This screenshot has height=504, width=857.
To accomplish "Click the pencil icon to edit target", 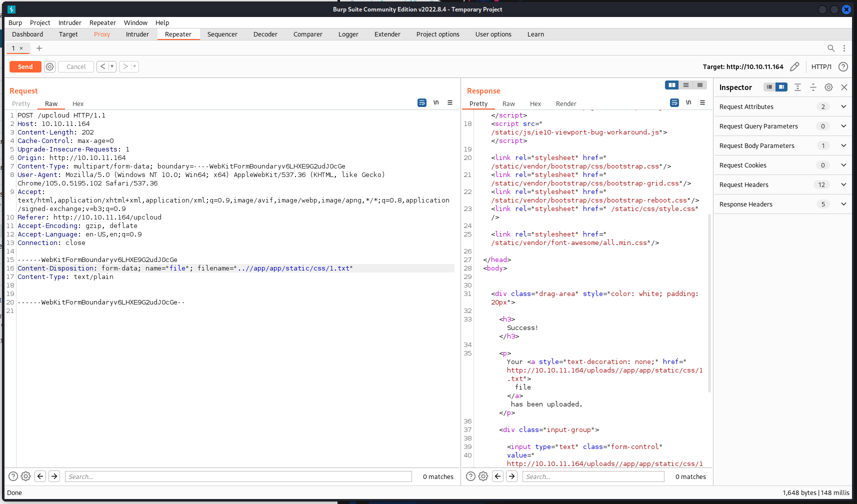I will [794, 66].
